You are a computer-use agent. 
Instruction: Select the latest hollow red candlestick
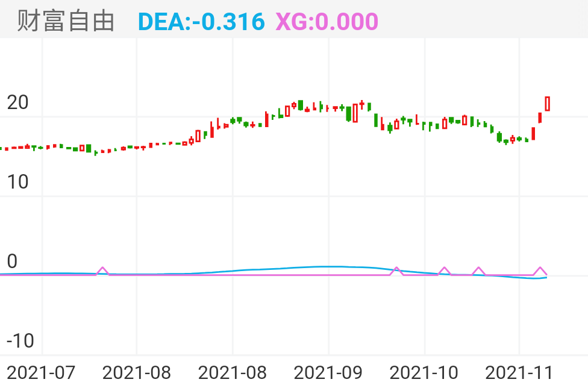coord(548,104)
